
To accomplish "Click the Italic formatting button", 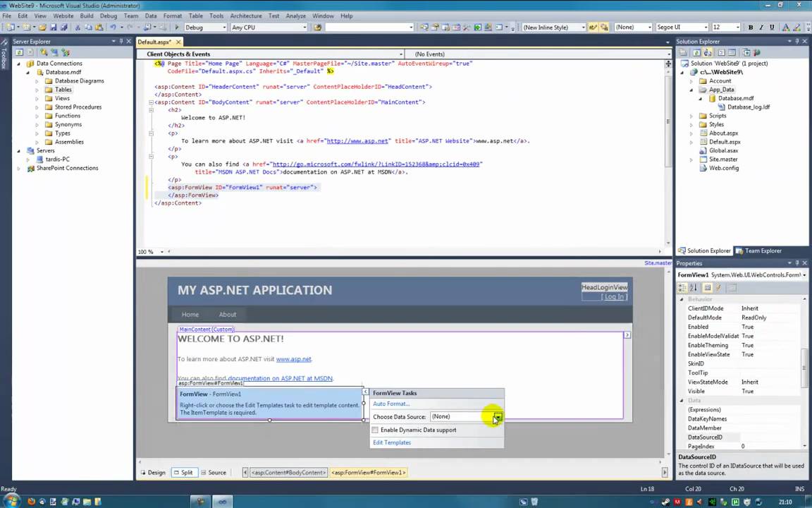I will click(x=761, y=28).
